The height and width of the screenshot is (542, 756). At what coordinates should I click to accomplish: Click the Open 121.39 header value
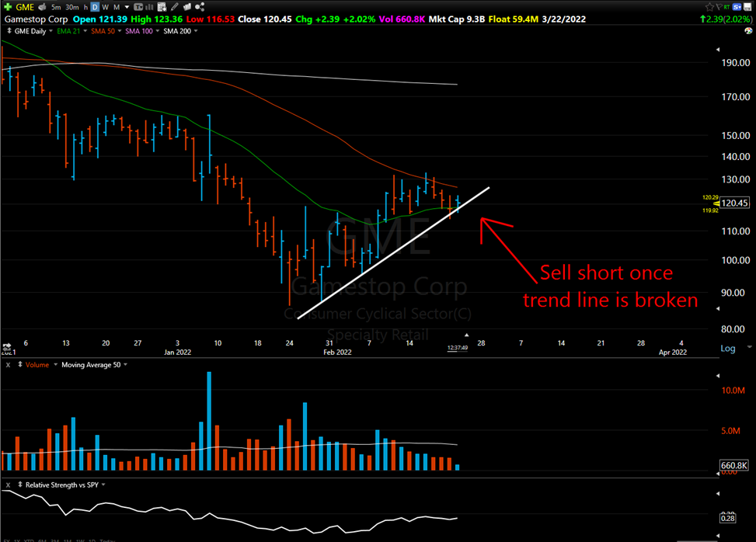[99, 19]
